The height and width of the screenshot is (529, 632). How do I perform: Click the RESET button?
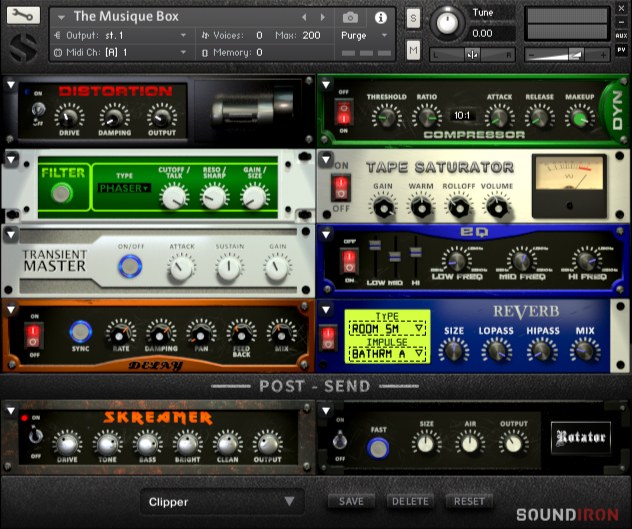coord(469,501)
